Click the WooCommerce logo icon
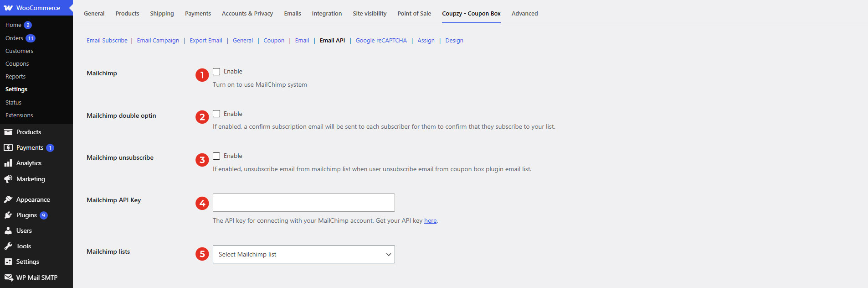The width and height of the screenshot is (868, 288). (8, 8)
